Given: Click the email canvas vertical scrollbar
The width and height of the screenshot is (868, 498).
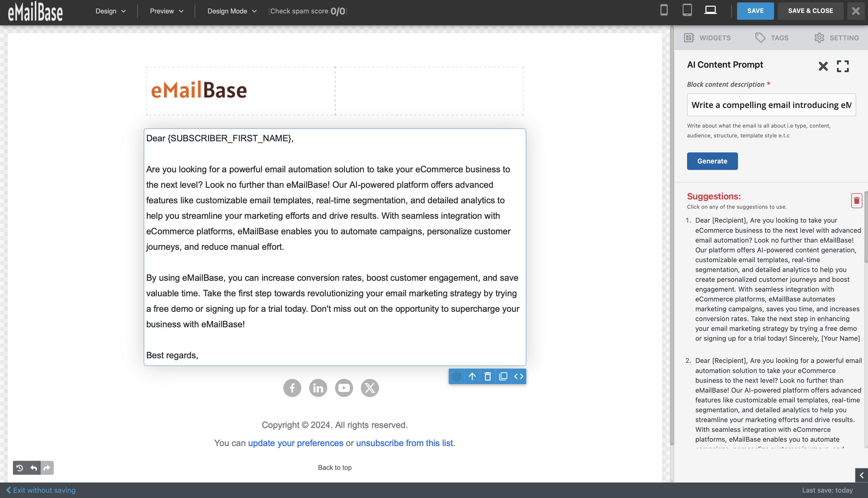Looking at the screenshot, I should click(x=672, y=235).
